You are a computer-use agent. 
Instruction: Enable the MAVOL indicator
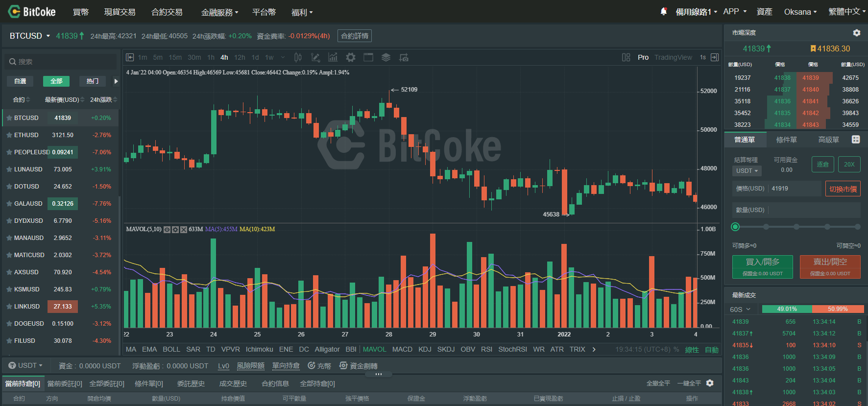point(375,349)
